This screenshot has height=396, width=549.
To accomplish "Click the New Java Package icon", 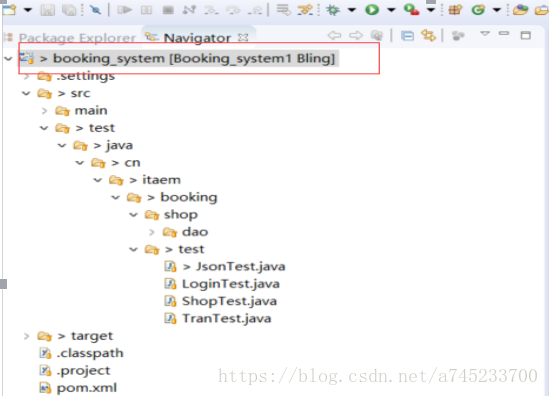I will click(455, 10).
